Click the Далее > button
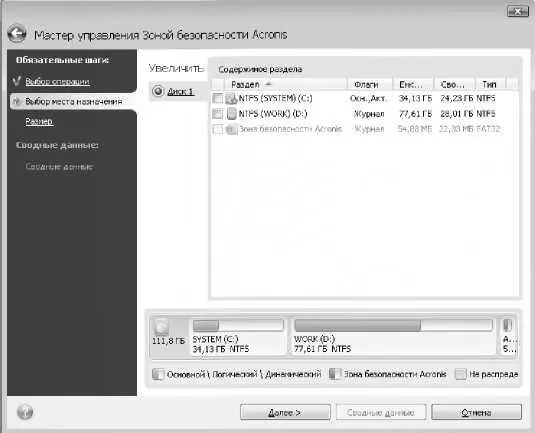The image size is (535, 433). point(285,413)
